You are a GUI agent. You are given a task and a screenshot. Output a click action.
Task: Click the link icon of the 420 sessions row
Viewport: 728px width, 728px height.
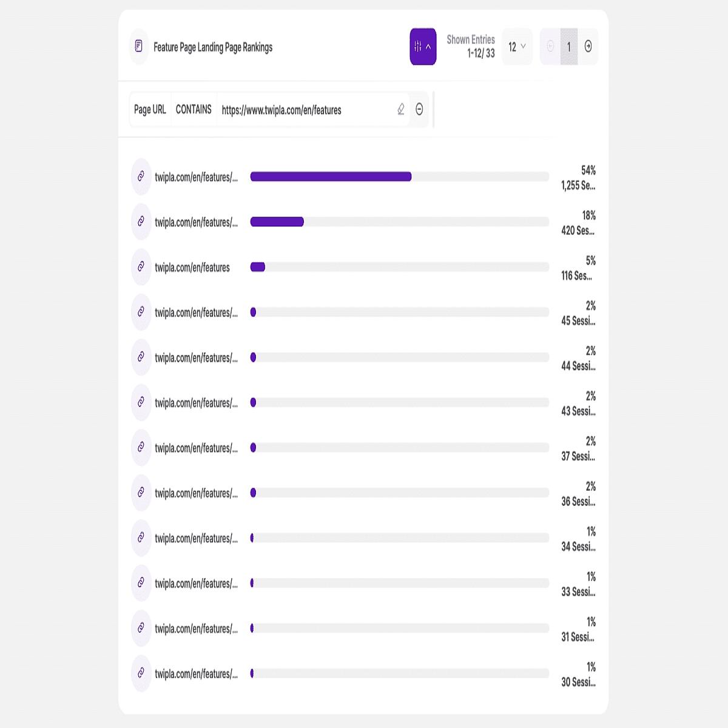pos(141,222)
